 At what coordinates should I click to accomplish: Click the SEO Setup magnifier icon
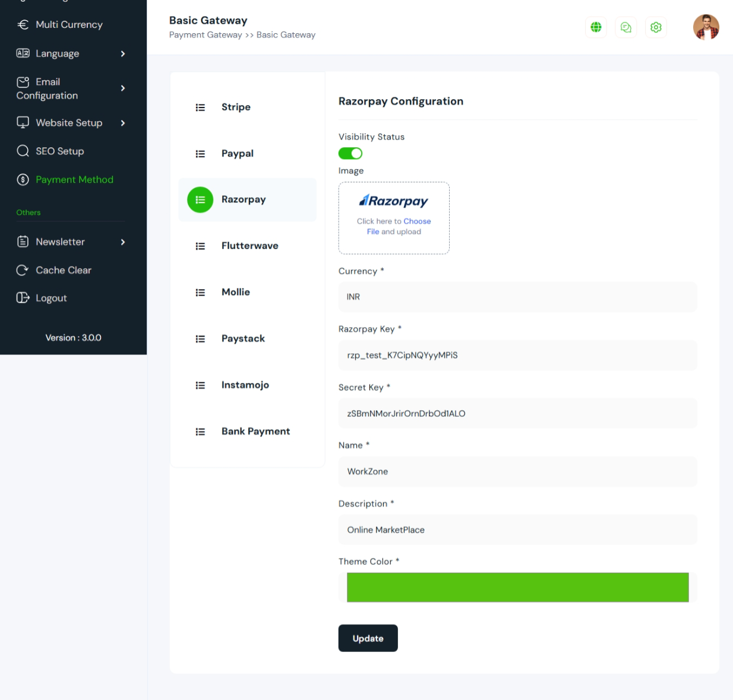[x=23, y=151]
